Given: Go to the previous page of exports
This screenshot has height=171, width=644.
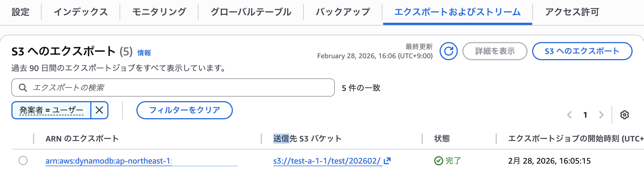Looking at the screenshot, I should click(x=569, y=115).
